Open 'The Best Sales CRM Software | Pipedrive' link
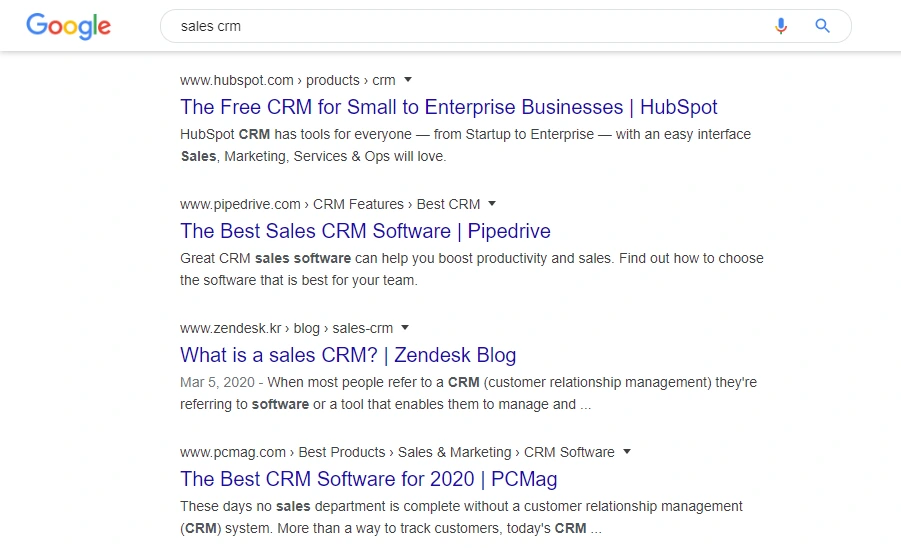The image size is (901, 548). click(365, 231)
